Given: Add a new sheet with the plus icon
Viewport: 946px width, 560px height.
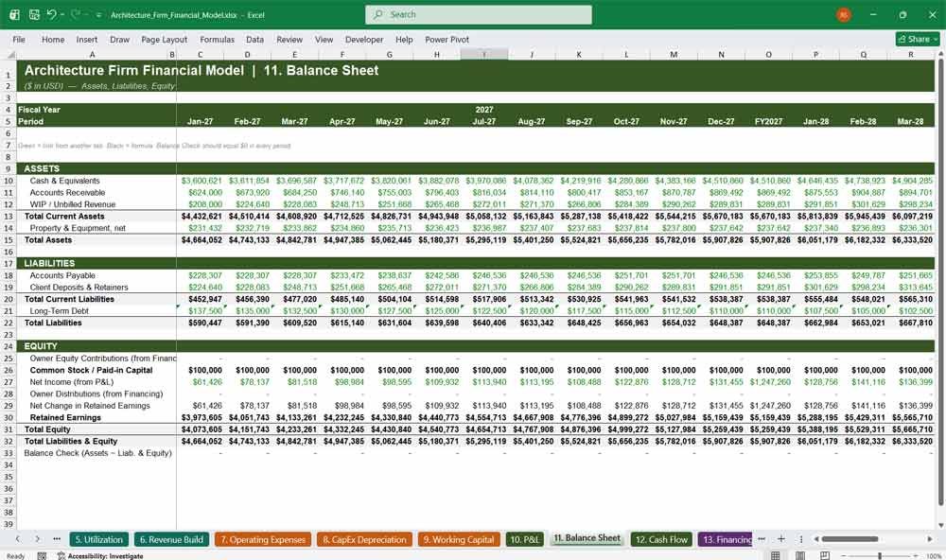Looking at the screenshot, I should click(x=780, y=539).
